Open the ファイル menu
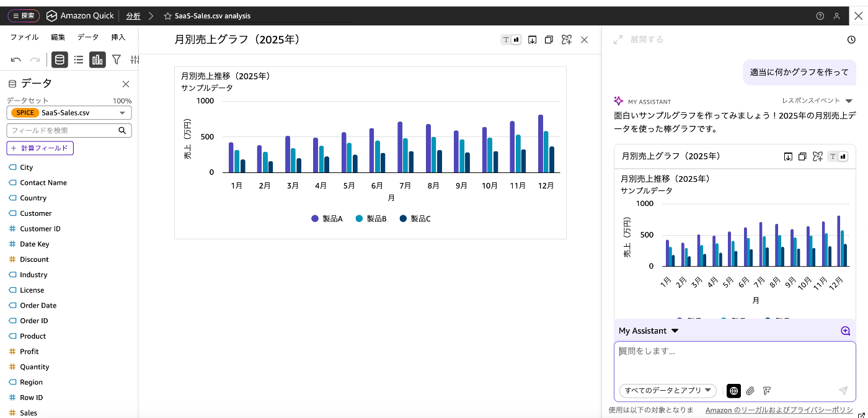 click(x=24, y=37)
